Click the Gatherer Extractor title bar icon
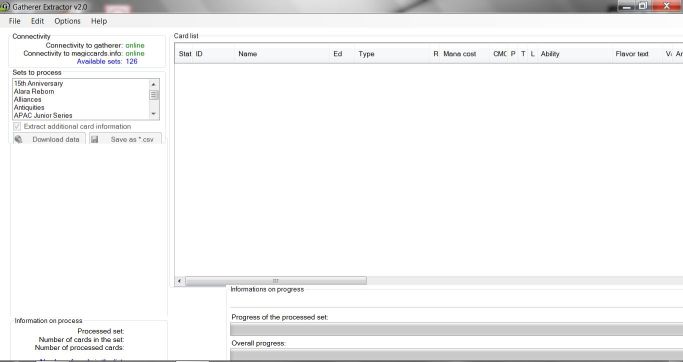Viewport: 683px width, 362px height. click(5, 7)
